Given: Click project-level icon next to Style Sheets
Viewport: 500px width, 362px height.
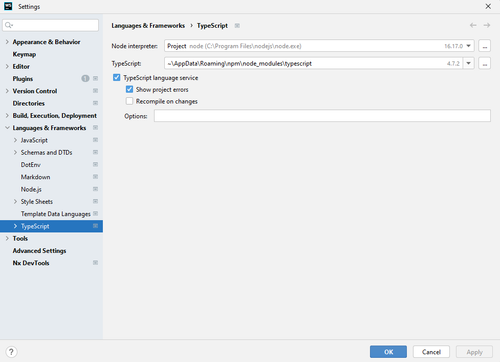Looking at the screenshot, I should 95,201.
